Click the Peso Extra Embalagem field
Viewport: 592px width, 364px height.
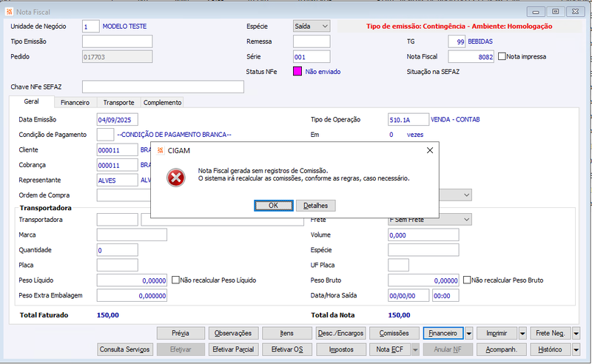(x=132, y=295)
